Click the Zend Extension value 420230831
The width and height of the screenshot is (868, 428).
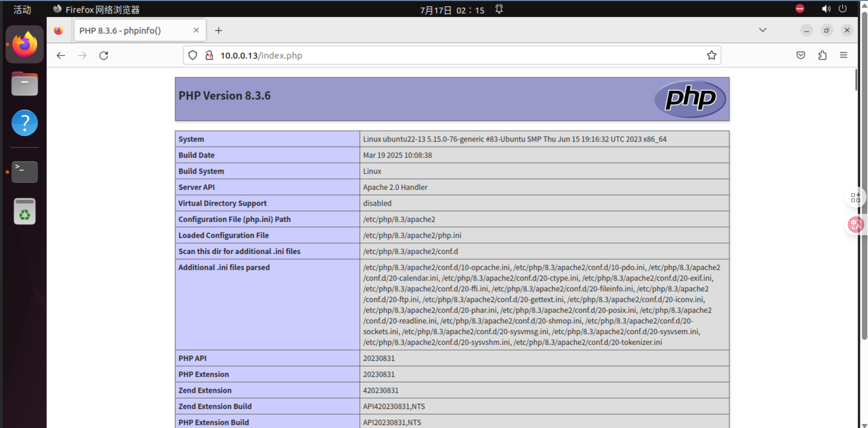[381, 390]
